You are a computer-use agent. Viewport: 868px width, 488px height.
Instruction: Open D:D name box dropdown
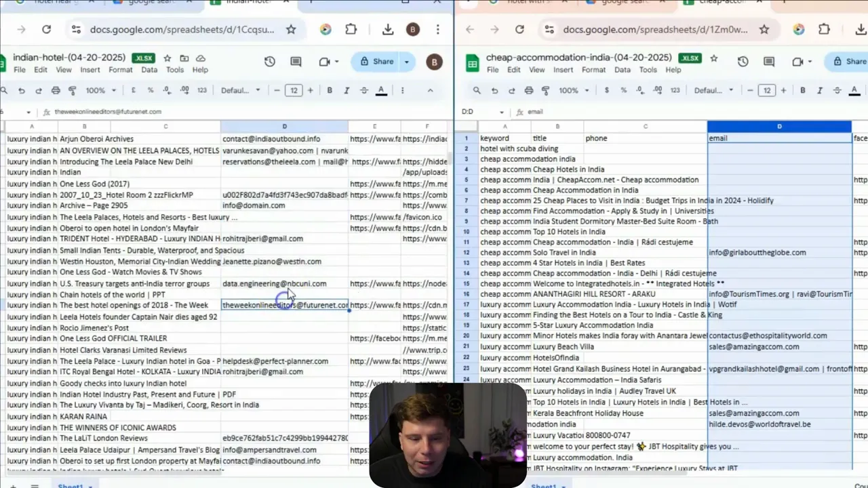tap(502, 112)
